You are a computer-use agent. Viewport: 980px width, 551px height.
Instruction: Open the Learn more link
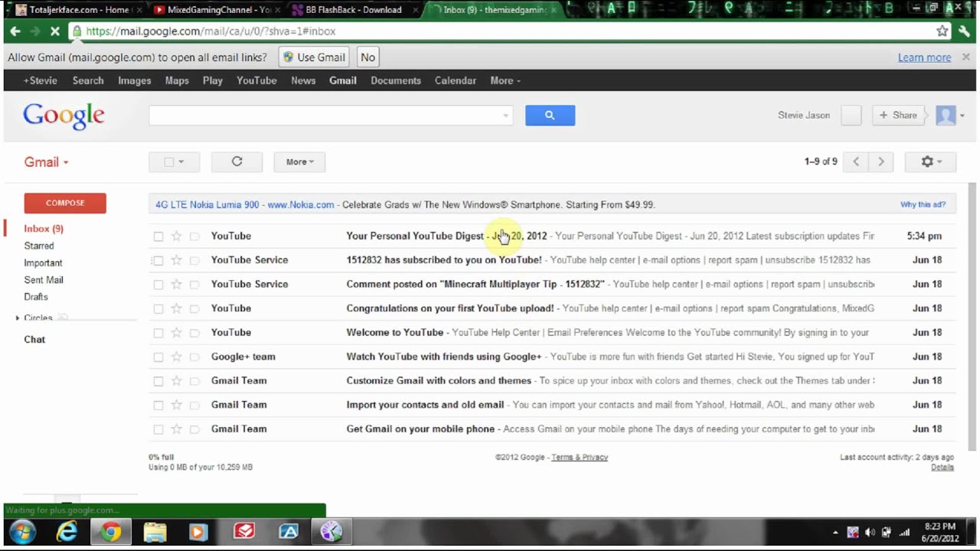tap(924, 57)
